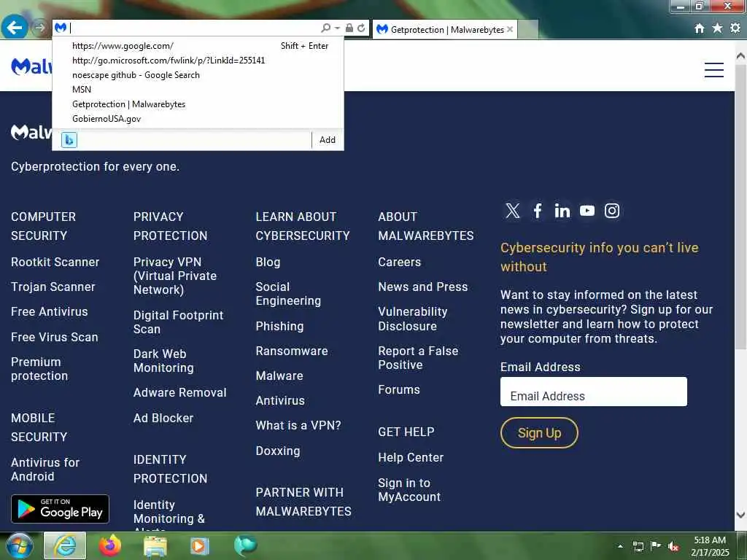This screenshot has height=560, width=747.
Task: Open the Blog link
Action: click(x=268, y=262)
